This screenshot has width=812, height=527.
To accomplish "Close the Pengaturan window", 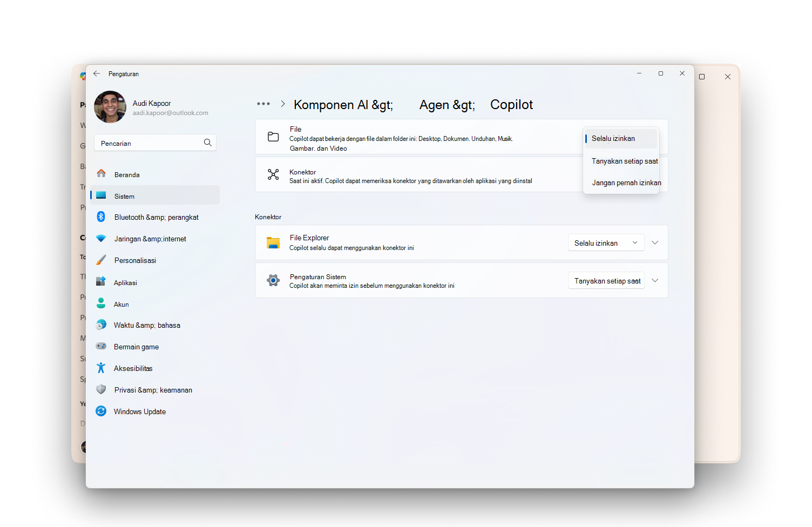I will coord(682,73).
